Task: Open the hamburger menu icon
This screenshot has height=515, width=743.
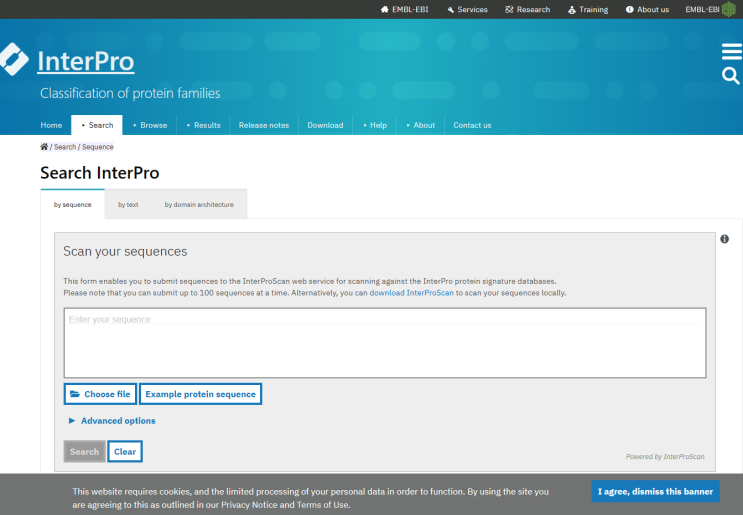Action: point(731,52)
